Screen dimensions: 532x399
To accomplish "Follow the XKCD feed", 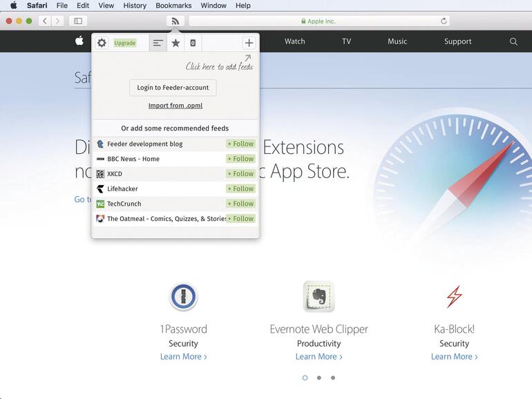I will click(240, 173).
